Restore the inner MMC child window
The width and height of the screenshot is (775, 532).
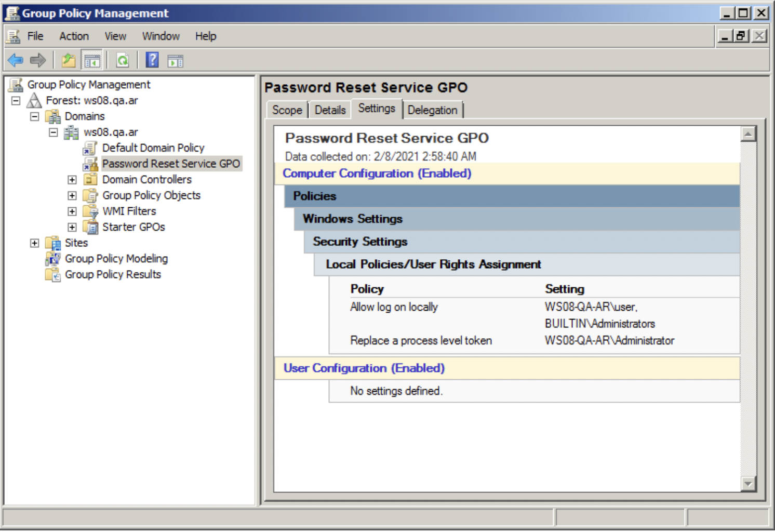(742, 36)
